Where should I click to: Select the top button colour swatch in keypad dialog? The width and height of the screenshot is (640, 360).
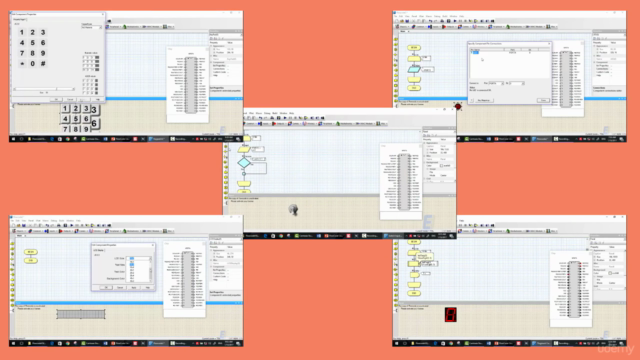[97, 58]
